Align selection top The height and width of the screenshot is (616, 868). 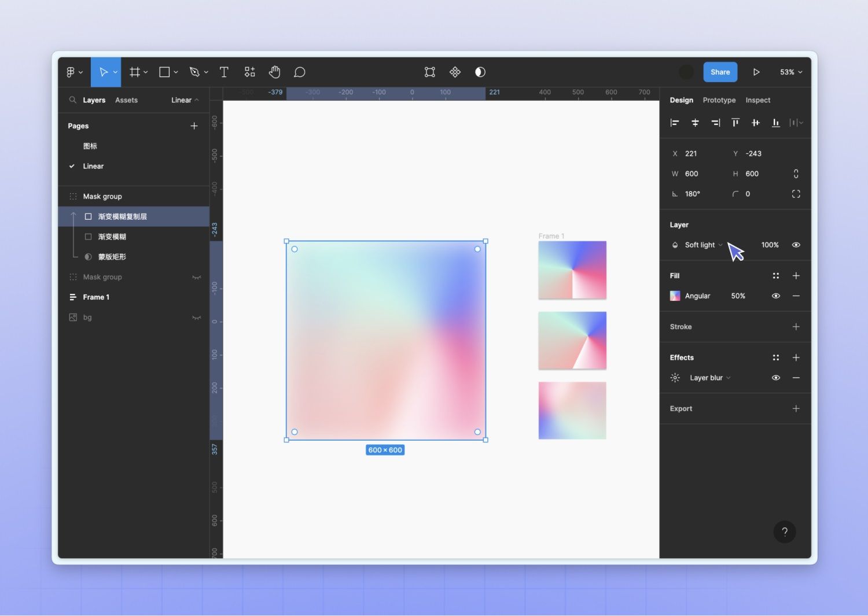[x=735, y=123]
